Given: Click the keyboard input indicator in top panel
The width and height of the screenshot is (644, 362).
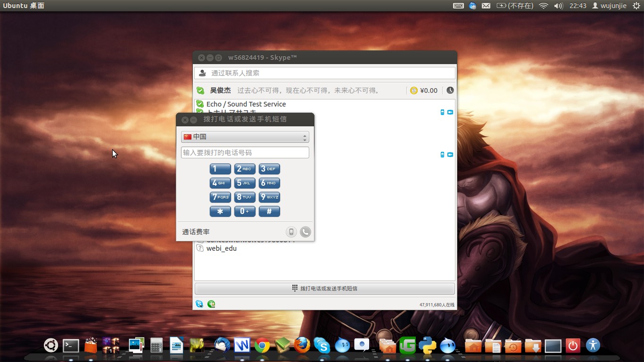Looking at the screenshot, I should click(458, 6).
